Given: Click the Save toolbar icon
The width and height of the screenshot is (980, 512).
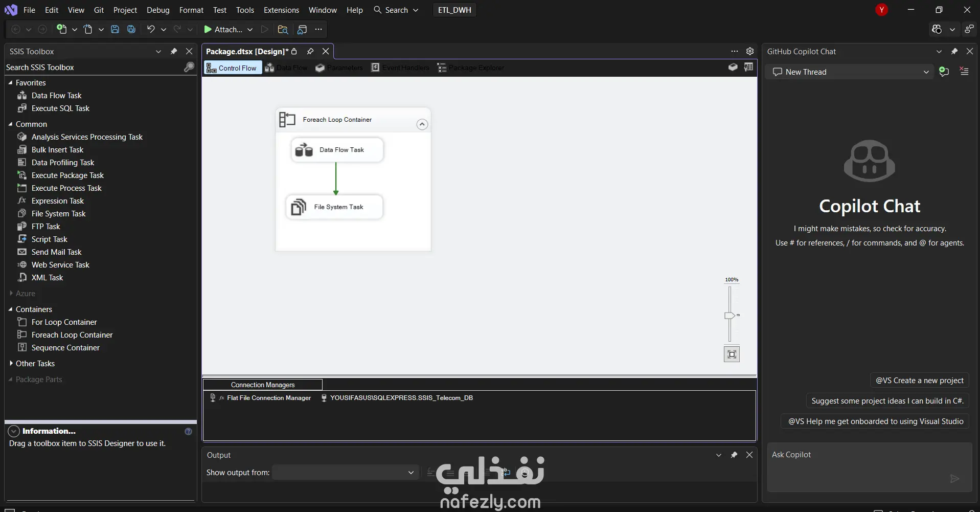Looking at the screenshot, I should click(x=115, y=29).
